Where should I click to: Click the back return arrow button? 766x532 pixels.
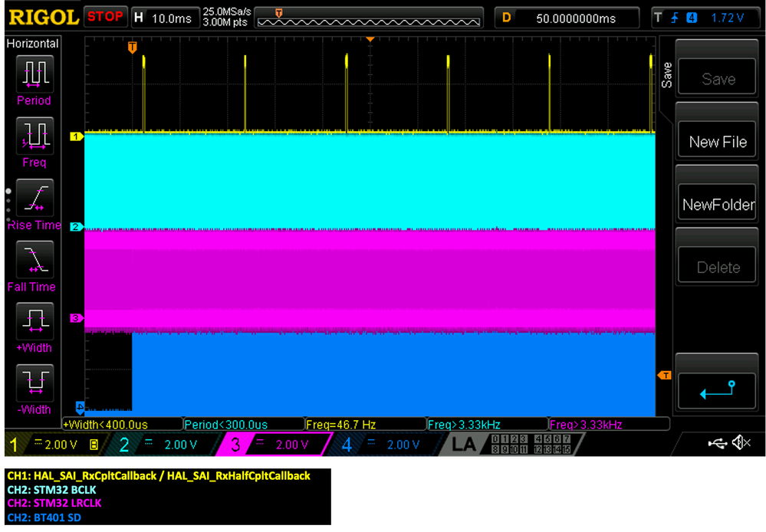(x=717, y=390)
